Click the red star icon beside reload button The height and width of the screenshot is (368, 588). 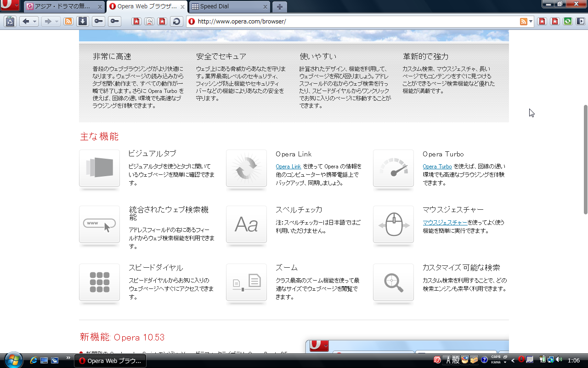162,21
